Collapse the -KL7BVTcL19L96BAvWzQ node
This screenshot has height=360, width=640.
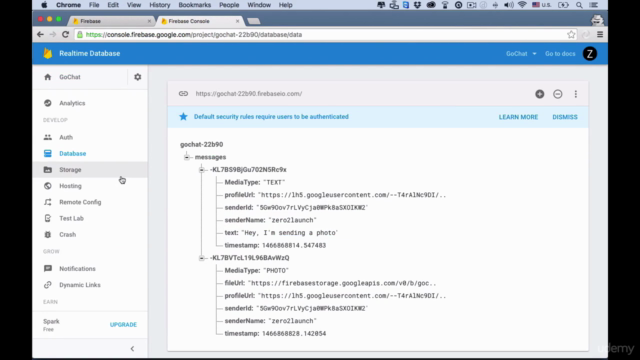tap(201, 258)
